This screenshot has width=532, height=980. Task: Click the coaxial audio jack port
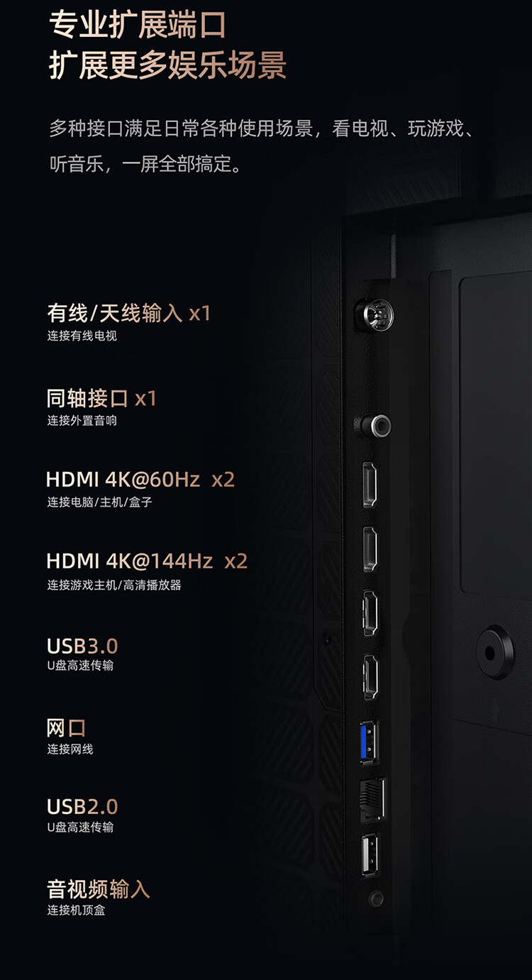[x=373, y=425]
